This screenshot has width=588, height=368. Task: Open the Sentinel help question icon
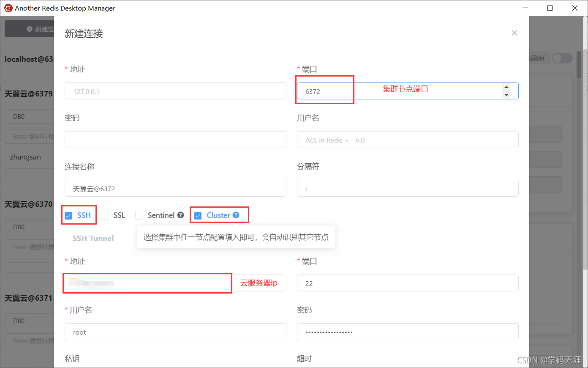181,215
